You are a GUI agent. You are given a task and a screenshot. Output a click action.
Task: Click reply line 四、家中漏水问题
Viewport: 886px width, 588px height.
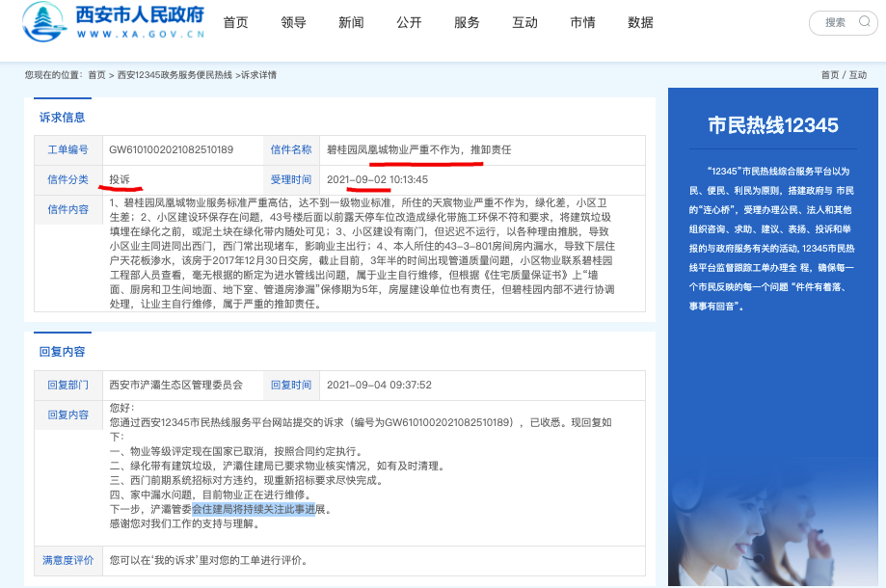[211, 494]
